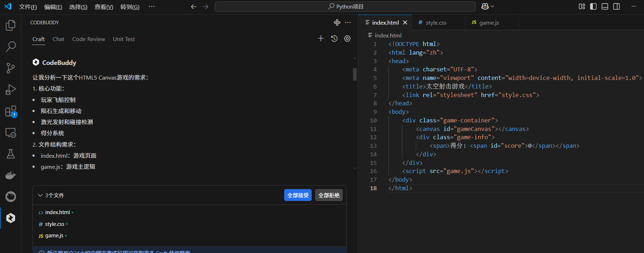Select the Craft tab
Image resolution: width=644 pixels, height=253 pixels.
coord(39,39)
